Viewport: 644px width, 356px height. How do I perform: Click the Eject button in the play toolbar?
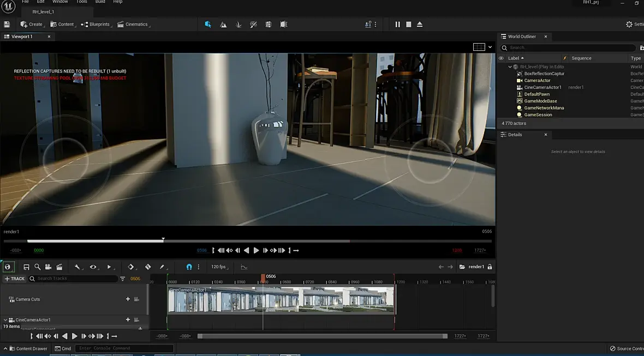click(420, 25)
